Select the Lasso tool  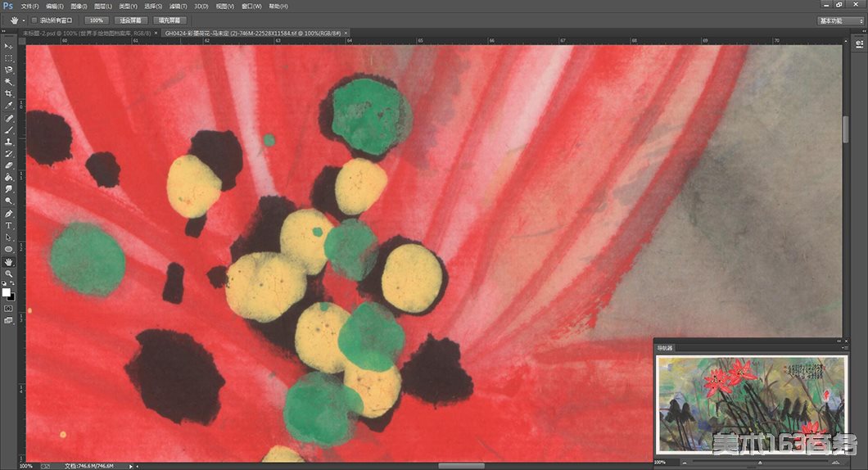pos(8,70)
